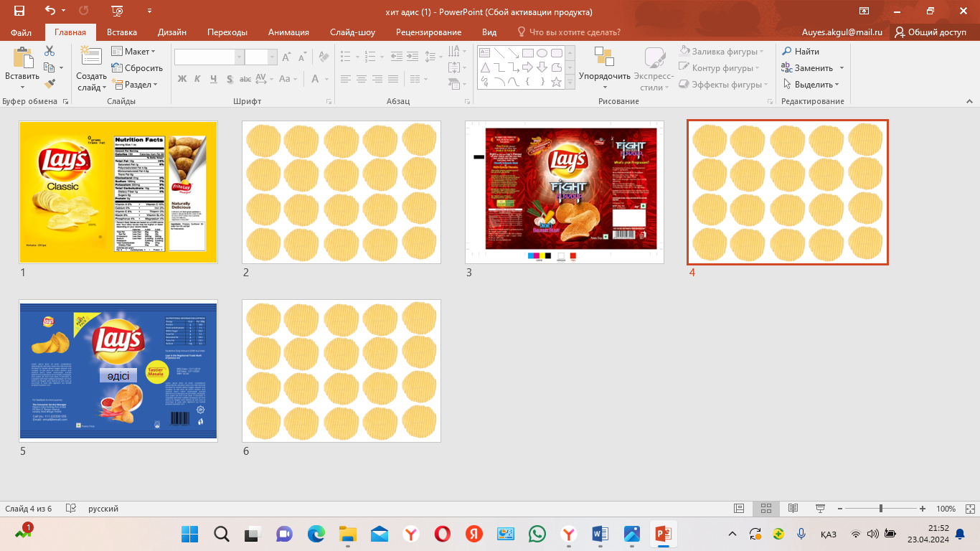Toggle text shadow S

pos(230,79)
